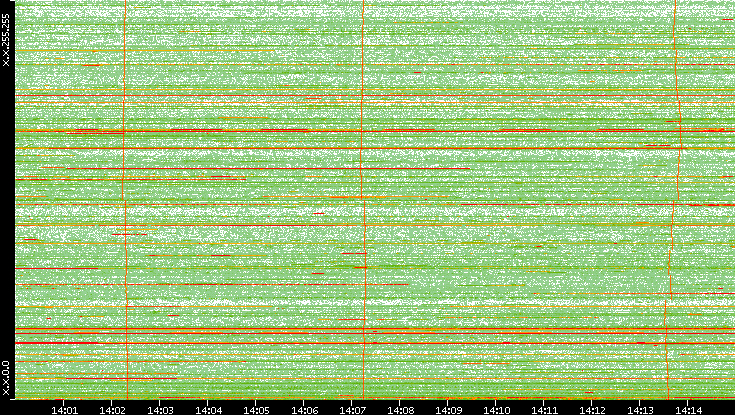Pick the 14:12 label on the time axis

tap(592, 410)
